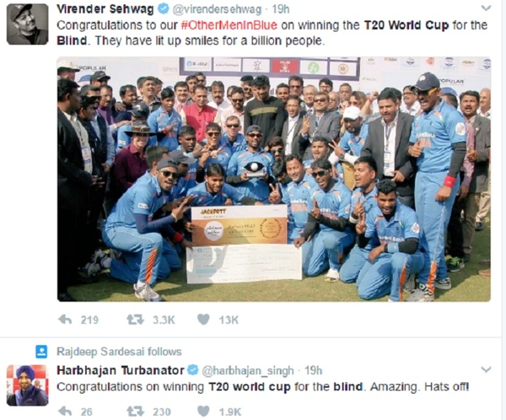Like Virender Sehwag's tweet
Viewport: 506px width, 420px height.
pos(203,320)
